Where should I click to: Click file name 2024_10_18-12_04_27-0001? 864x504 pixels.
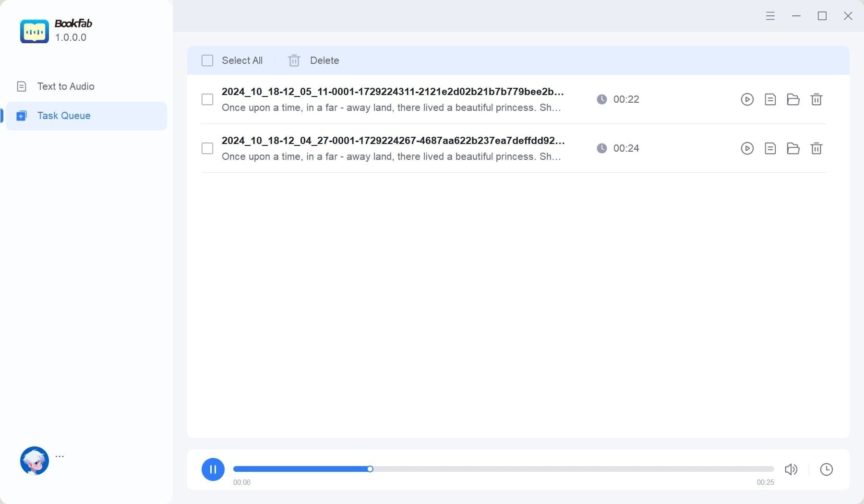pyautogui.click(x=393, y=141)
